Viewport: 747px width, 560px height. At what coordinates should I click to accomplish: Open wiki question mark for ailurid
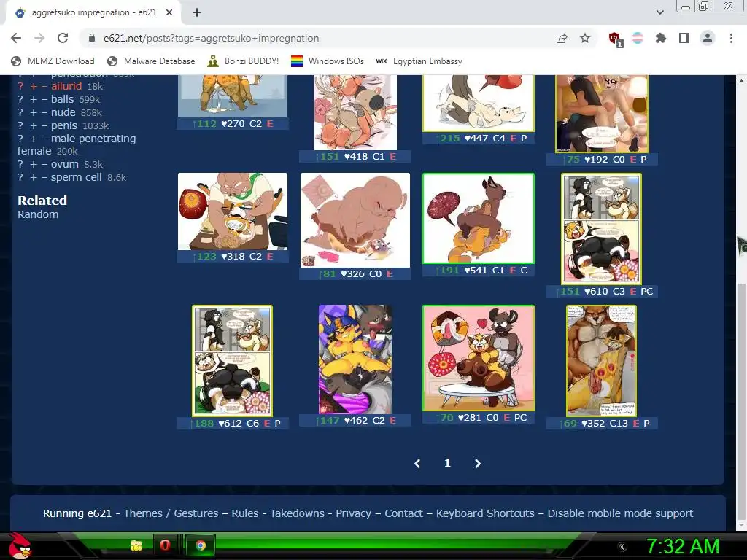pos(20,86)
